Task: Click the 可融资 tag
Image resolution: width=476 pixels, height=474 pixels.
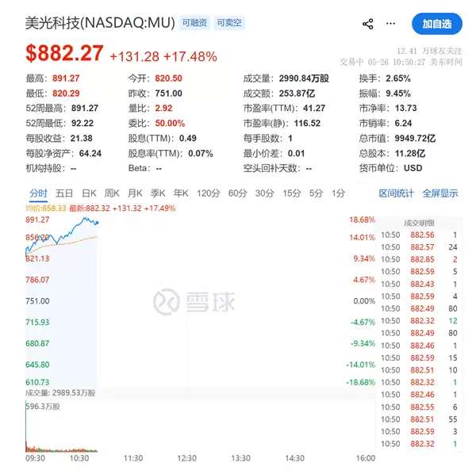Action: point(194,23)
